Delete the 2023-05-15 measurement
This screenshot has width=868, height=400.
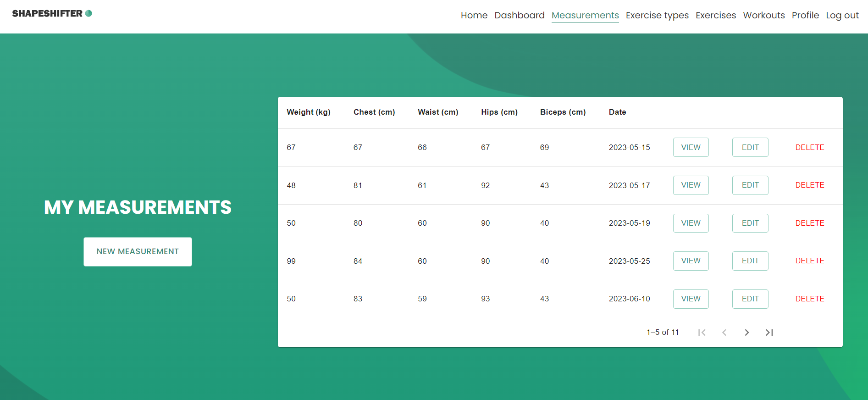[x=810, y=147]
